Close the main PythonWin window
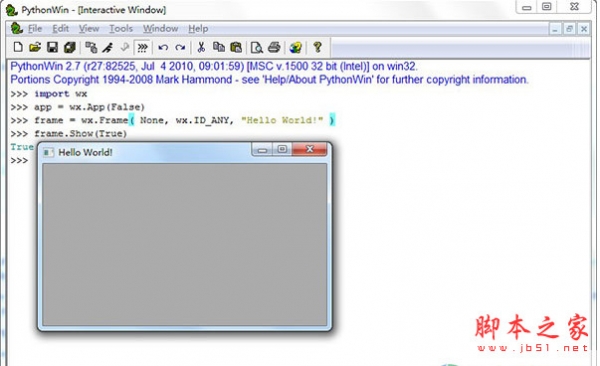This screenshot has width=600, height=366. point(574,7)
